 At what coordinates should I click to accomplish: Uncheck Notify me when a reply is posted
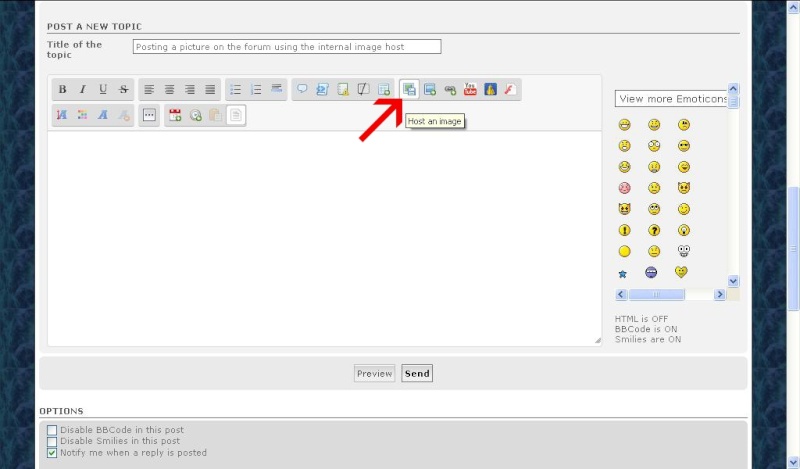(x=52, y=453)
